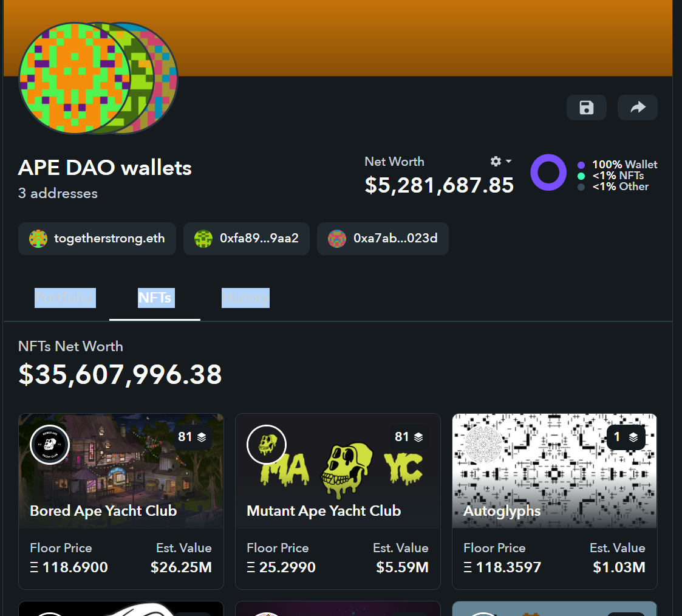Click the Autoglyphs collection logo icon
The width and height of the screenshot is (682, 616).
tap(483, 445)
